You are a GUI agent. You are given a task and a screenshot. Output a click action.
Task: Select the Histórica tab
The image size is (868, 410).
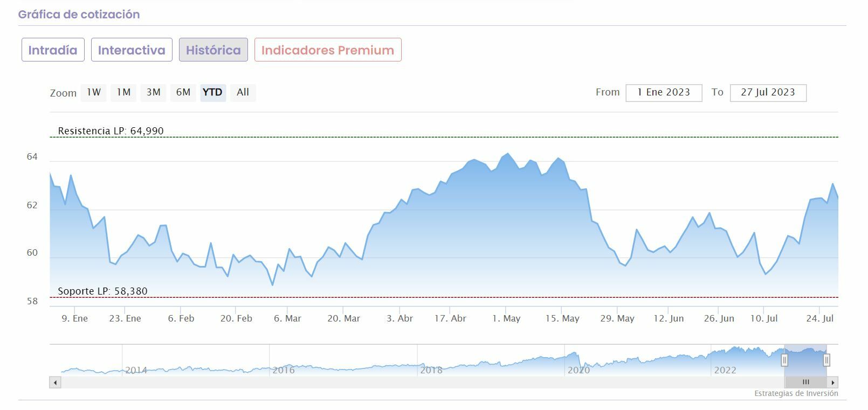213,50
